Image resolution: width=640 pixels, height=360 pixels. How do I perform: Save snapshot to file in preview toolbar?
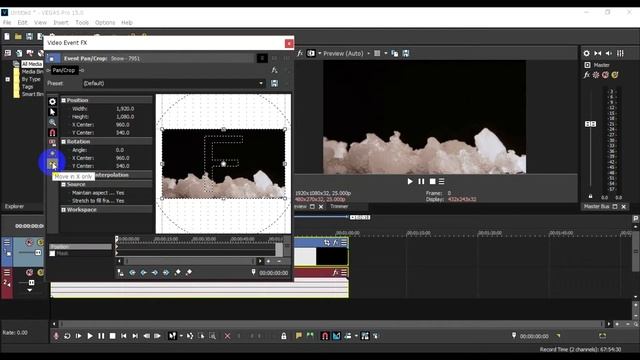[x=406, y=53]
